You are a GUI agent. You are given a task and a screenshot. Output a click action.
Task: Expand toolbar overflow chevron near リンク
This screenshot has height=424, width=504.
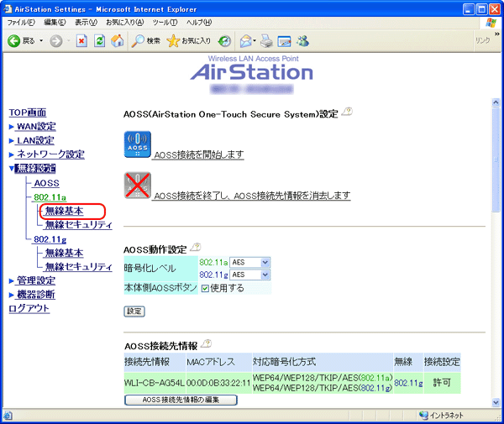click(x=497, y=34)
